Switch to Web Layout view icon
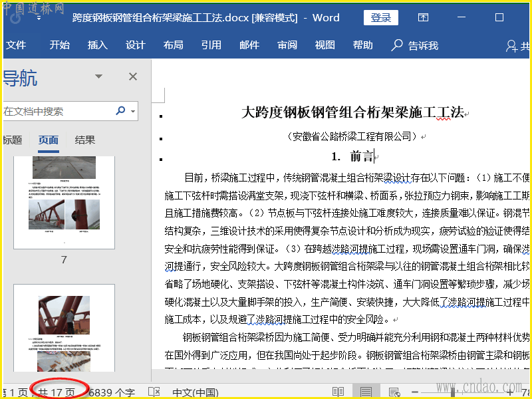The width and height of the screenshot is (532, 399). point(394,392)
